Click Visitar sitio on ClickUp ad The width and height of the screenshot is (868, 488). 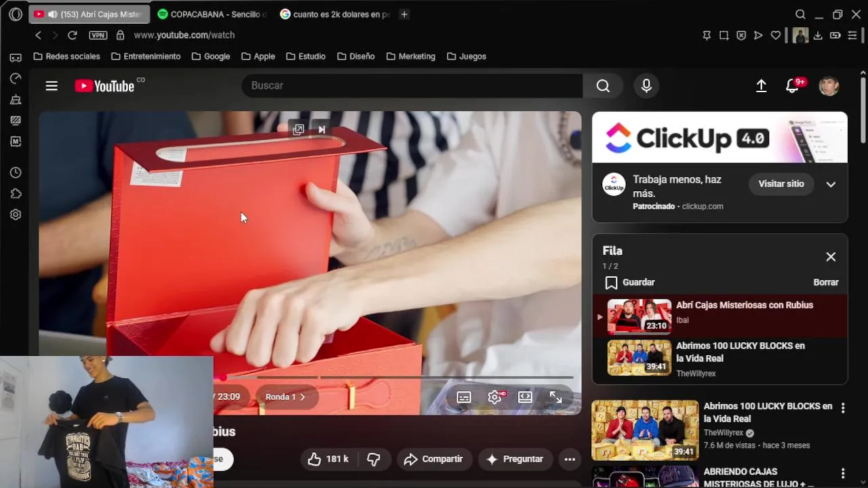(x=781, y=184)
